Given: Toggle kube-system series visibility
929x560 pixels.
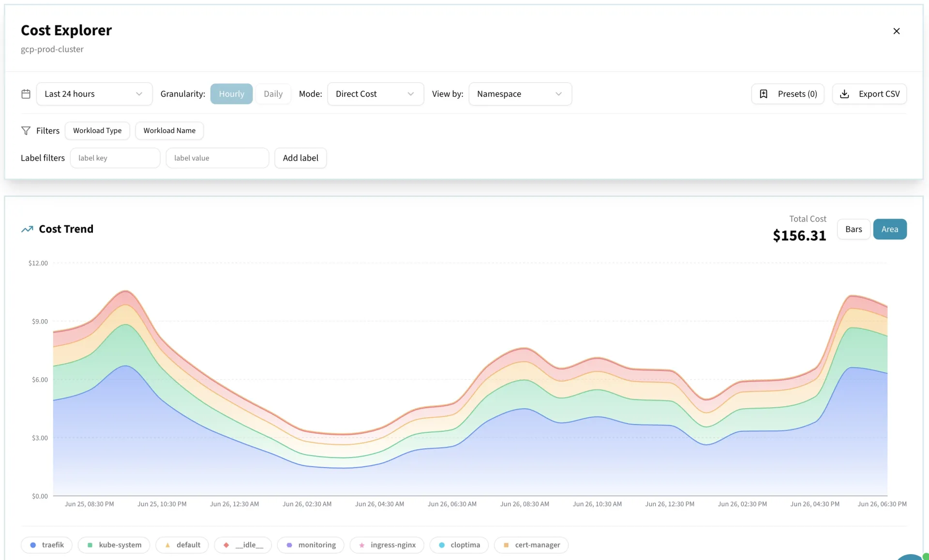Looking at the screenshot, I should 114,545.
